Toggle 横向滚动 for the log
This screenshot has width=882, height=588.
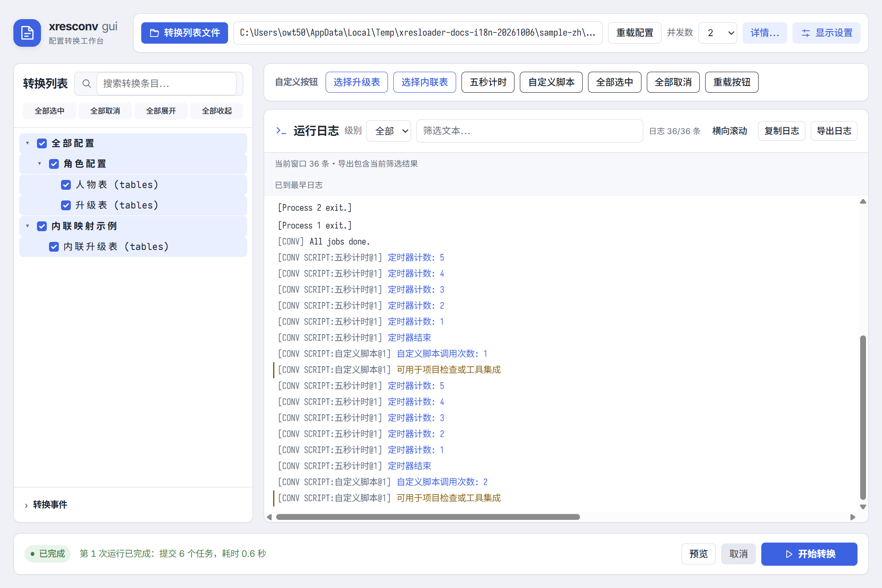click(x=730, y=131)
